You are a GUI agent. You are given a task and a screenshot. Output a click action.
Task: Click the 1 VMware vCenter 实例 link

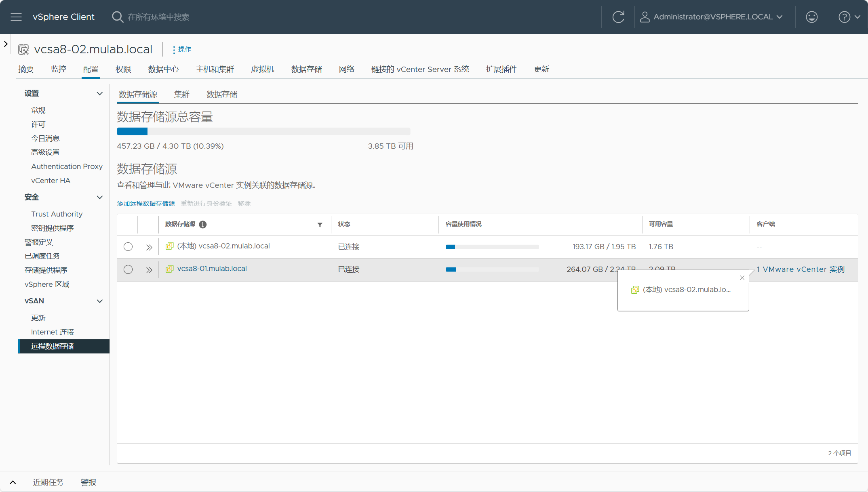801,269
